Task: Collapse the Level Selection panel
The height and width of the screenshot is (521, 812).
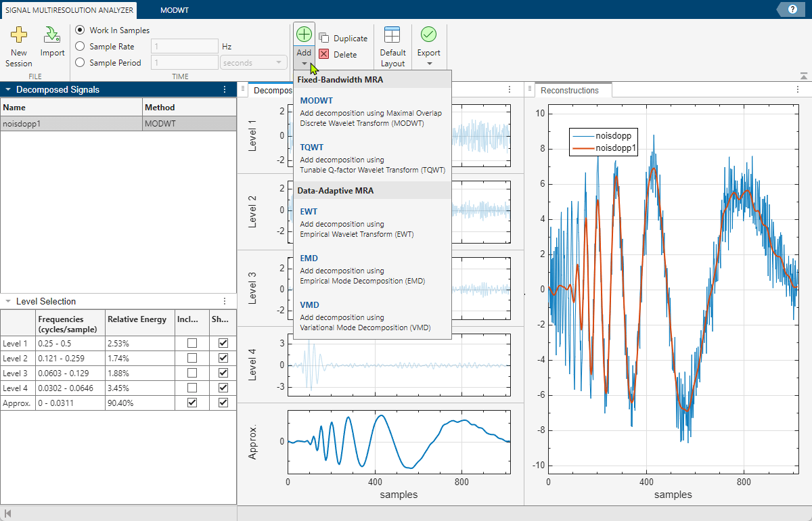Action: tap(7, 301)
